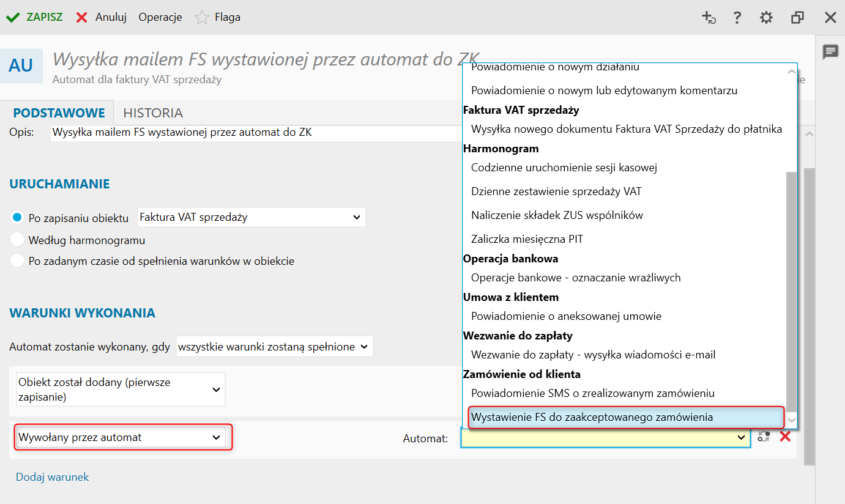Expand the 'Faktura VAT sprzedaży' object dropdown
The height and width of the screenshot is (504, 845).
[x=251, y=217]
